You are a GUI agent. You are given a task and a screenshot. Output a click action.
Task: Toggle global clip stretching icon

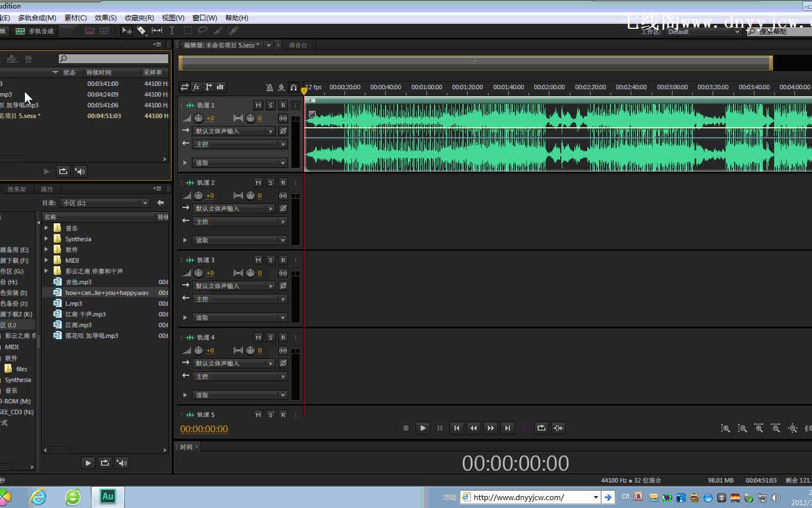(x=281, y=87)
